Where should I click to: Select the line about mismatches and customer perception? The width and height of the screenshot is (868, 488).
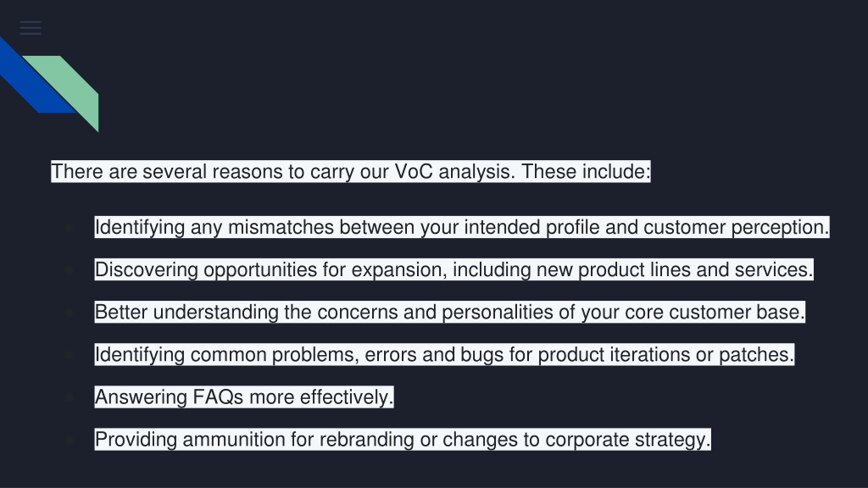pyautogui.click(x=462, y=227)
